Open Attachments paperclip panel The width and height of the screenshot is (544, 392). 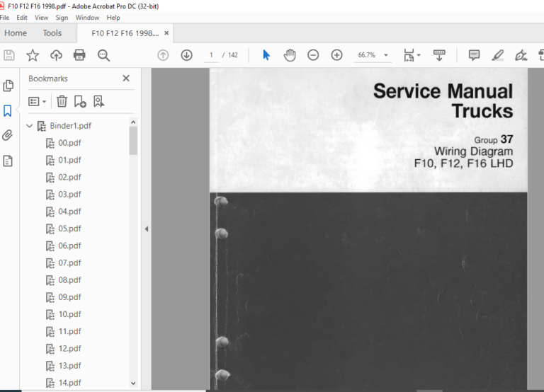[8, 135]
